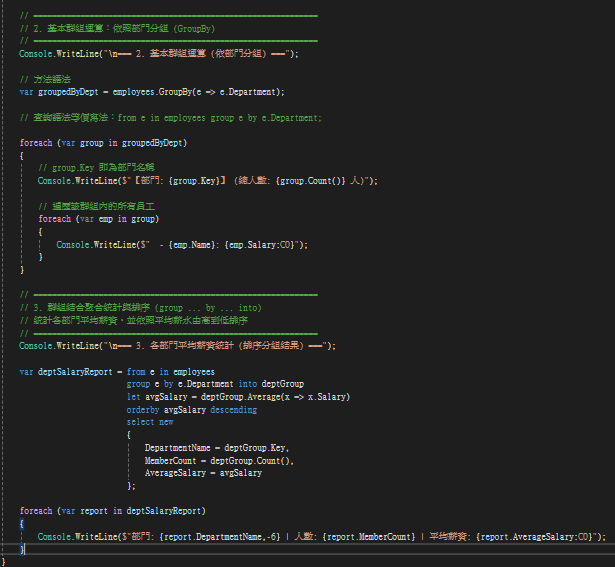This screenshot has height=567, width=615.
Task: Click the 'descending' keyword
Action: [234, 410]
